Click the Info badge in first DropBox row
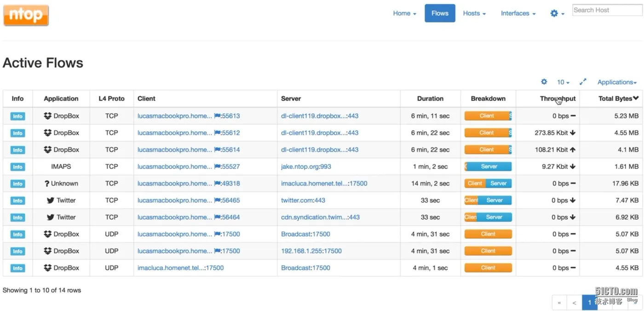Screen dimensions: 644x311 17,116
